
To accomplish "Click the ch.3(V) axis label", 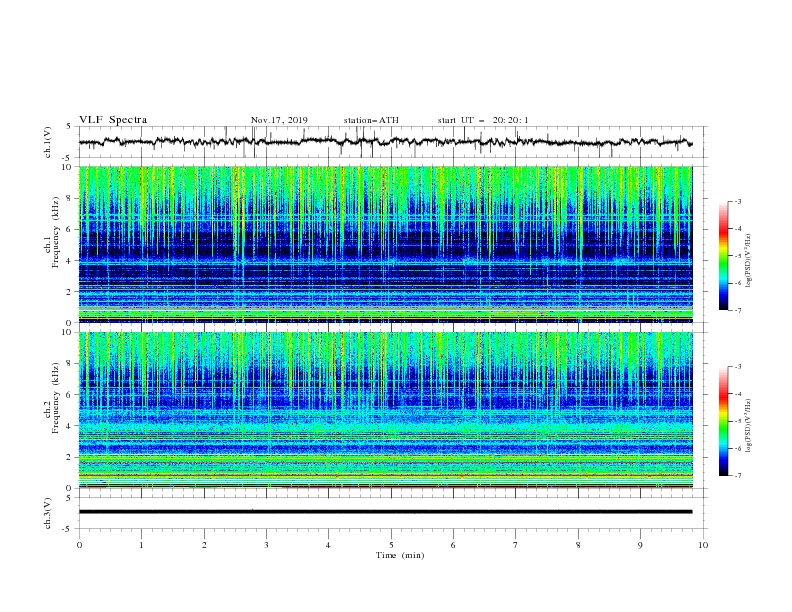I will (47, 513).
